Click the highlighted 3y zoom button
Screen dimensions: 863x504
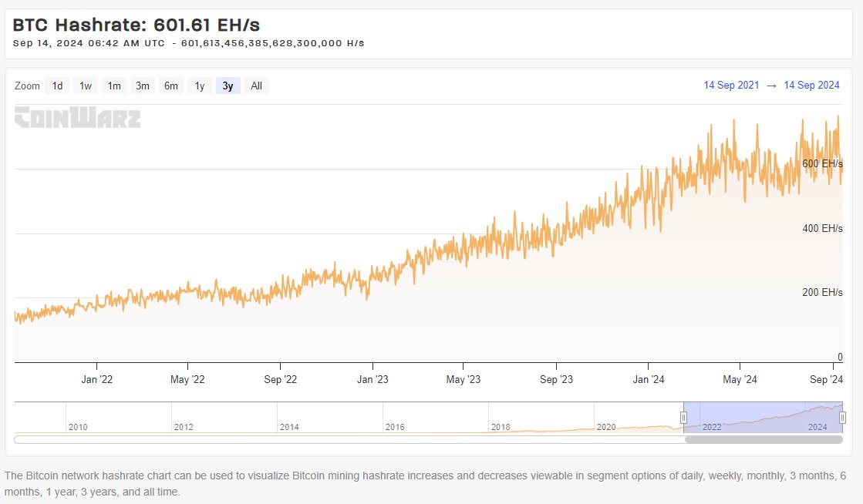(x=228, y=86)
